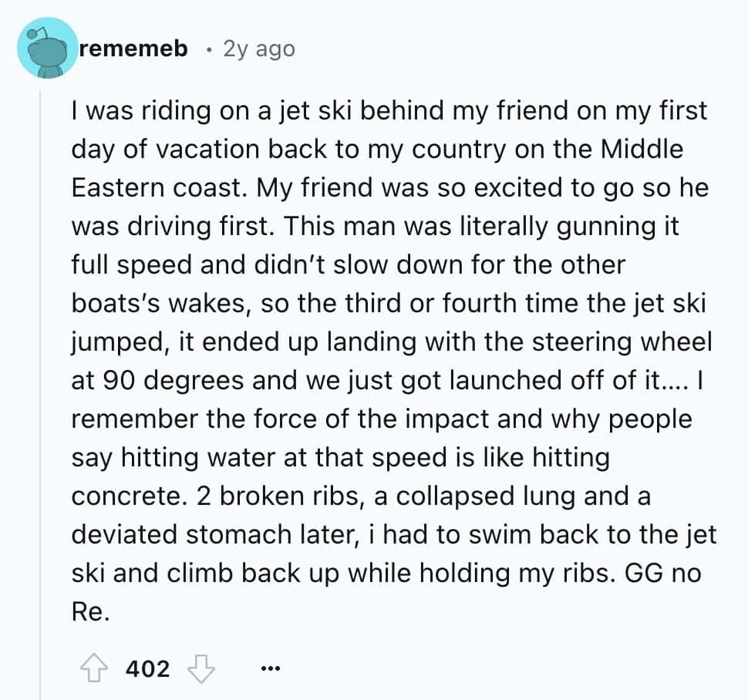Click the line starting "jumped, it ended"
Viewport: 748px width, 700px height.
(x=392, y=342)
